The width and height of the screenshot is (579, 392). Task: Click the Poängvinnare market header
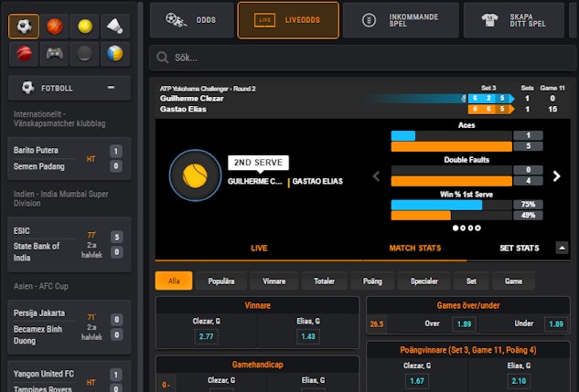468,350
